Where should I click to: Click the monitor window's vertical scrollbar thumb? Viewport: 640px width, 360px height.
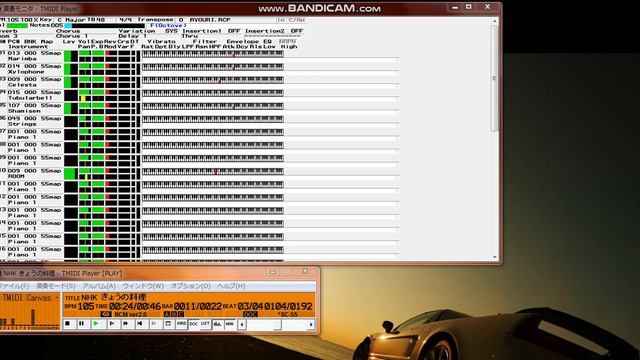(x=495, y=78)
